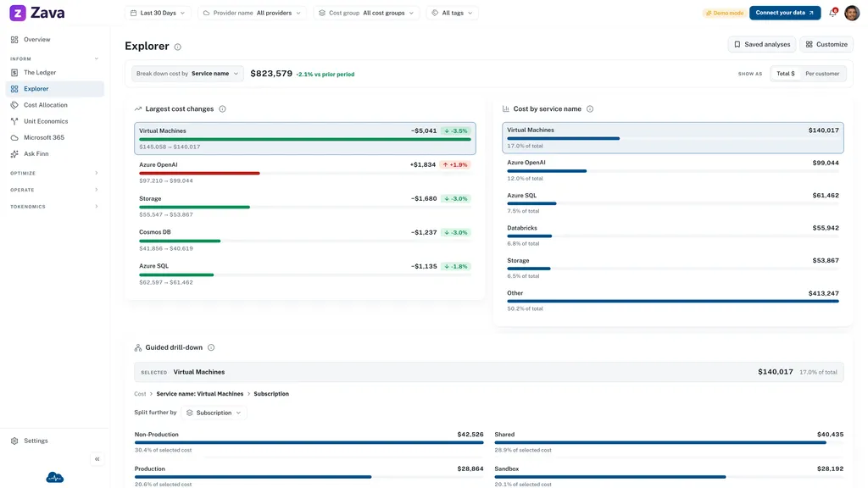The image size is (868, 488).
Task: Click Non-Production subscription bar
Action: (x=309, y=442)
